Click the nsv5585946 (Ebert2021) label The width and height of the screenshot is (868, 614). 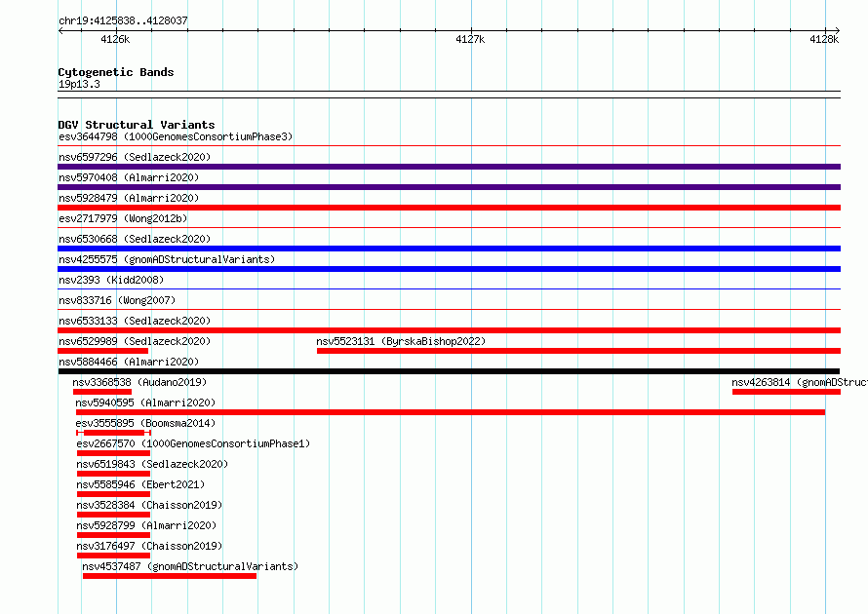coord(140,484)
